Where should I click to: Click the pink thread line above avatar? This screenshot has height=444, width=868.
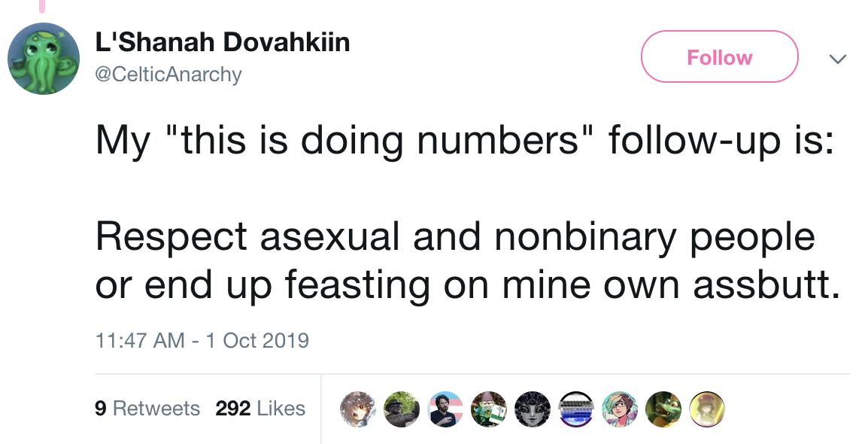44,6
